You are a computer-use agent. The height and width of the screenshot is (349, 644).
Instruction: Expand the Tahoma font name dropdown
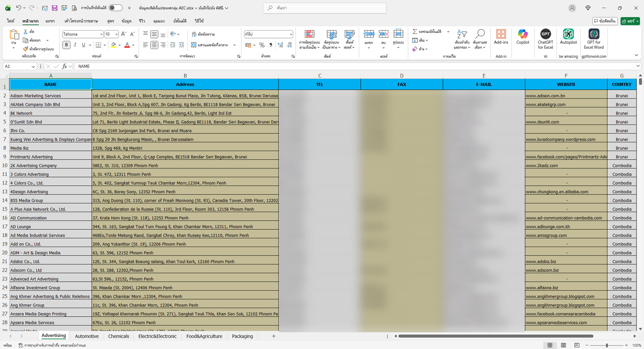pos(101,34)
